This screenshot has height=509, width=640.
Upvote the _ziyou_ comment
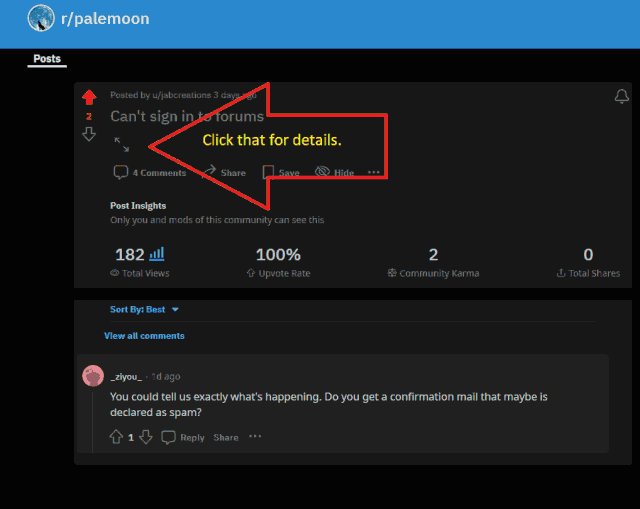pyautogui.click(x=116, y=437)
